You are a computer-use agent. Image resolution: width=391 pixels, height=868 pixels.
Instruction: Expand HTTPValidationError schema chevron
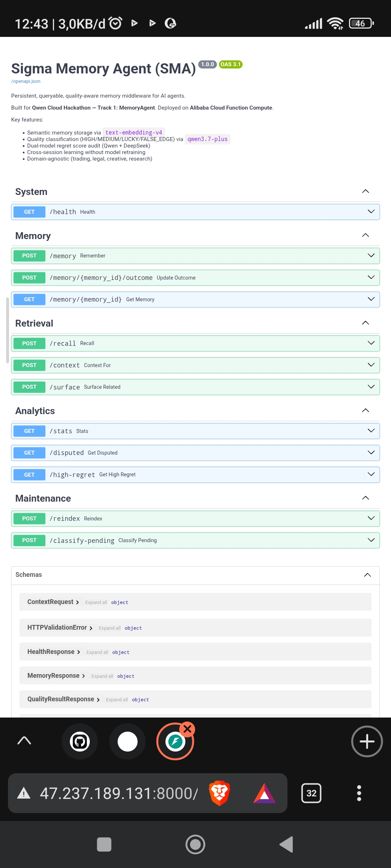click(x=91, y=628)
